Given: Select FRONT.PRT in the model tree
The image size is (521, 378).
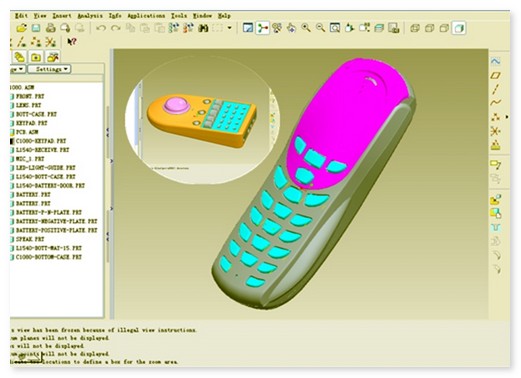Looking at the screenshot, I should coord(30,96).
